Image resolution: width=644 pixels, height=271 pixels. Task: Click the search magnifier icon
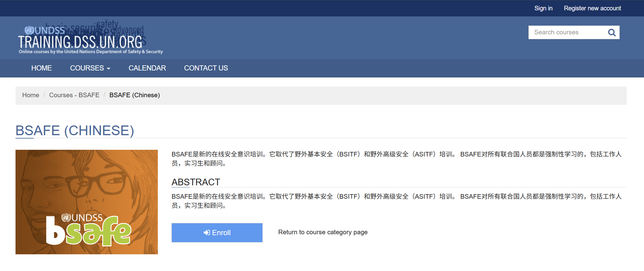(611, 33)
